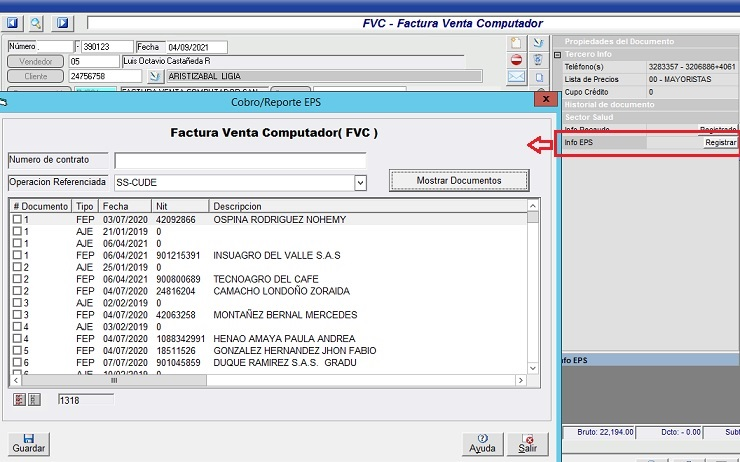
Task: Click the select-all icon below the list
Action: point(19,400)
